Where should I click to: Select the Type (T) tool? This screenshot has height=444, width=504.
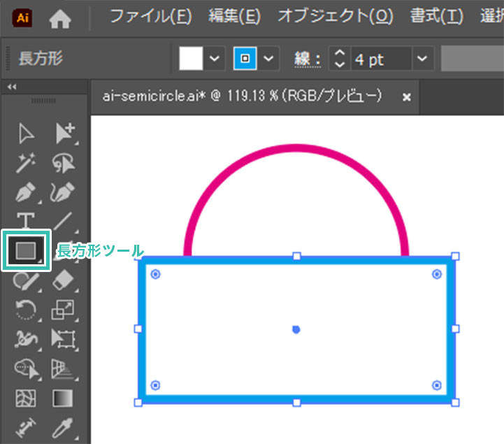tap(27, 221)
